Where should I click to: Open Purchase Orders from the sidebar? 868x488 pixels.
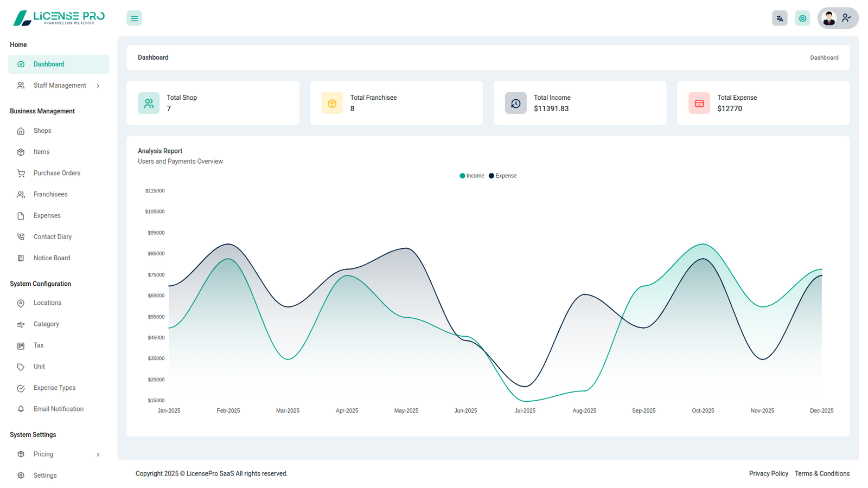coord(56,174)
